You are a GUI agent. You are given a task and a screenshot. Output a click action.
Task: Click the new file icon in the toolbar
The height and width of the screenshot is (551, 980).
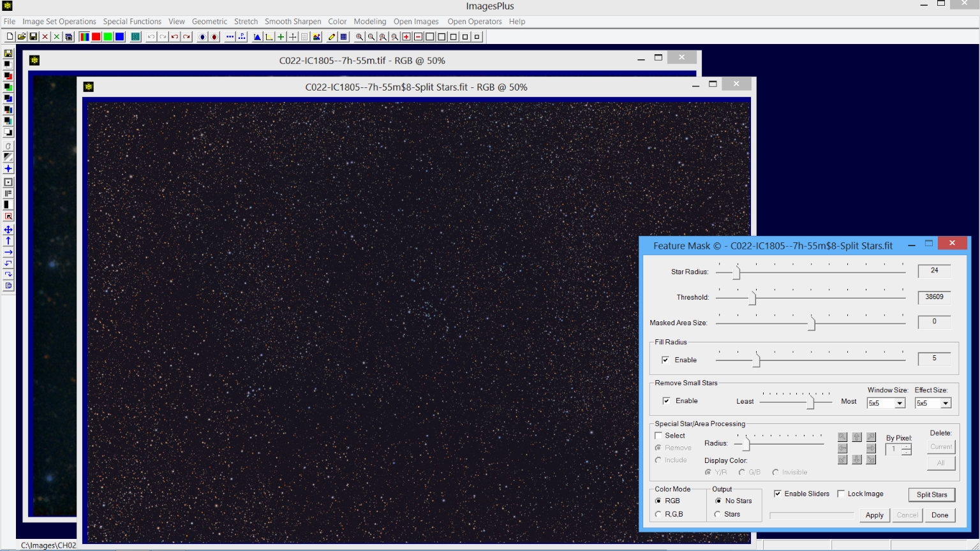[10, 37]
